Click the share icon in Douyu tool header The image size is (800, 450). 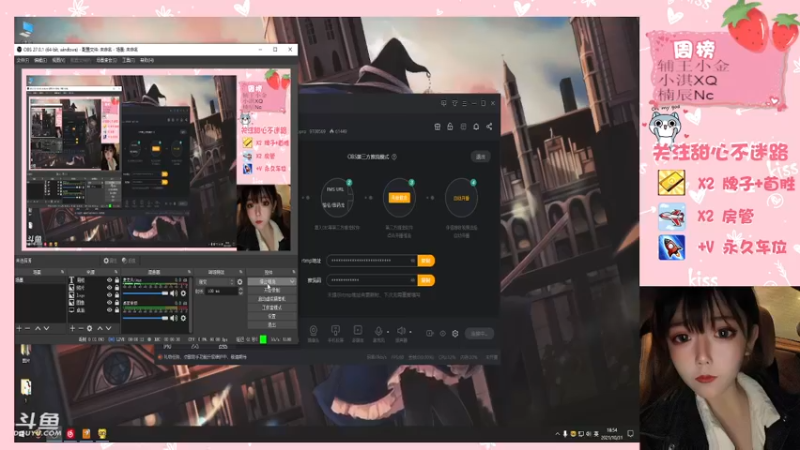point(489,127)
